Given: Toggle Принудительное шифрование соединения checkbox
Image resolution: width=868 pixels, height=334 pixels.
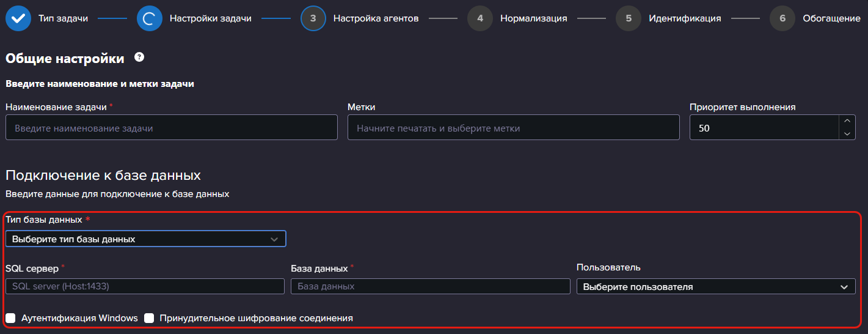Looking at the screenshot, I should pyautogui.click(x=149, y=318).
